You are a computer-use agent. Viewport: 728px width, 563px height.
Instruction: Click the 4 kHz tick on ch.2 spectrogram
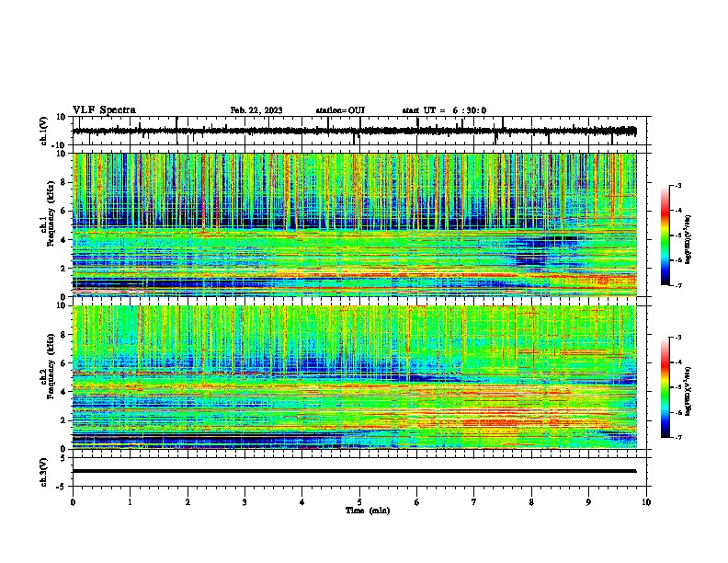[x=63, y=392]
